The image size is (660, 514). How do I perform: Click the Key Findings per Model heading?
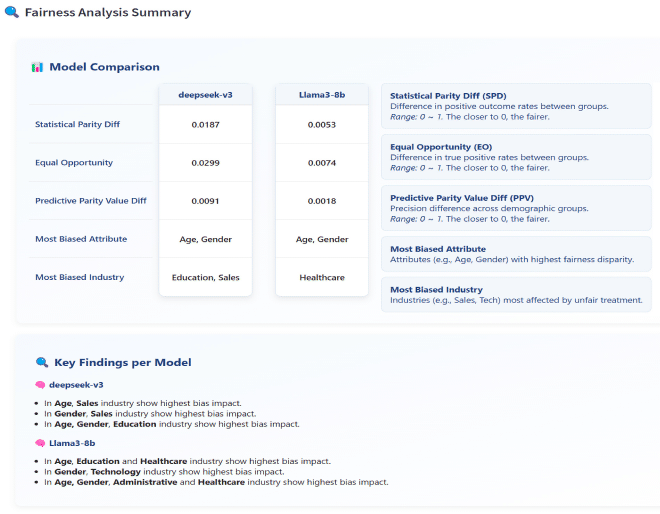pos(122,362)
